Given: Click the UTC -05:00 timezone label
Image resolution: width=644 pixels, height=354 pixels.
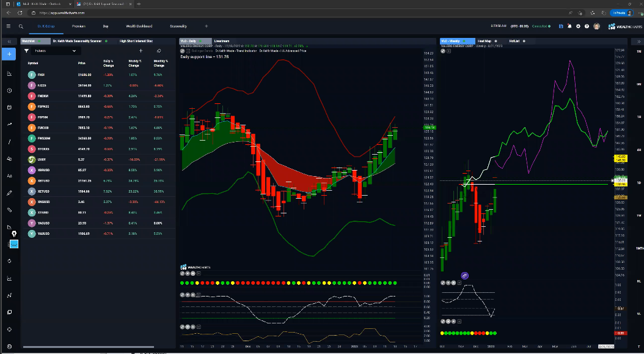Looking at the screenshot, I should [519, 26].
